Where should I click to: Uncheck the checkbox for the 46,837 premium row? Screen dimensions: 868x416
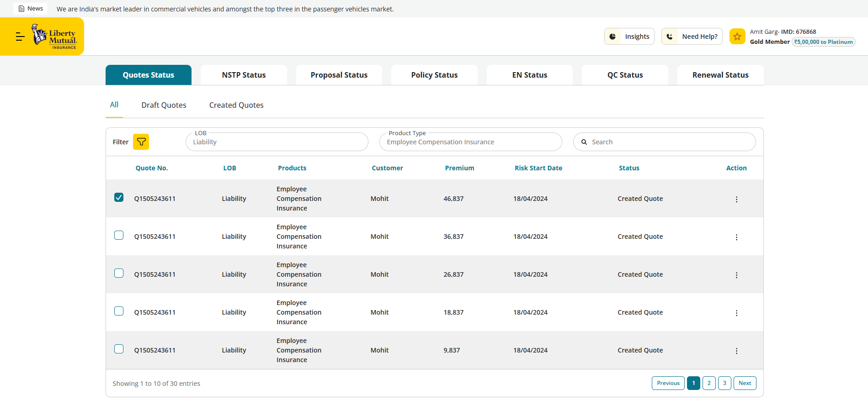click(x=119, y=197)
